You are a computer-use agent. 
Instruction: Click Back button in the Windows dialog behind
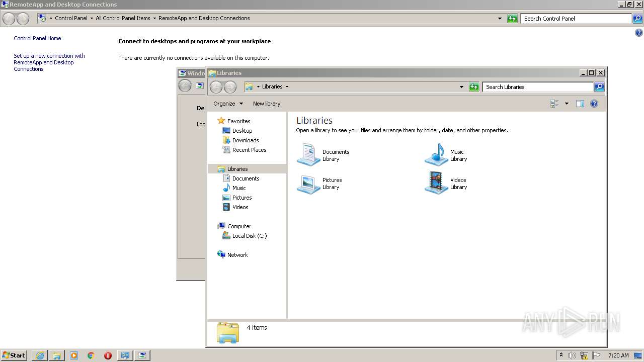(x=185, y=85)
